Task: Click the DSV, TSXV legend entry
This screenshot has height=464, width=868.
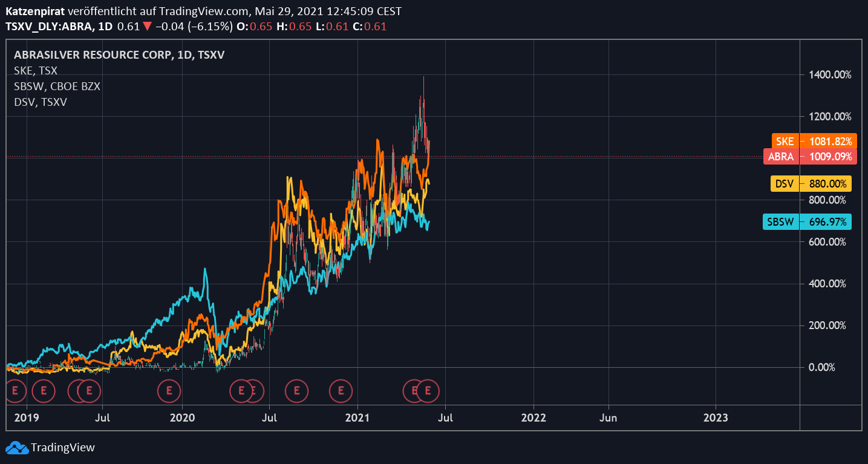Action: (x=41, y=102)
